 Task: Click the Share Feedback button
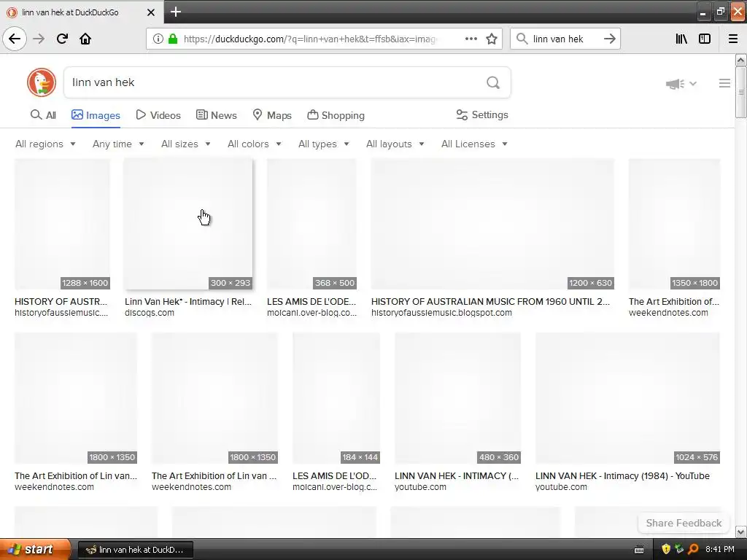[x=683, y=523]
